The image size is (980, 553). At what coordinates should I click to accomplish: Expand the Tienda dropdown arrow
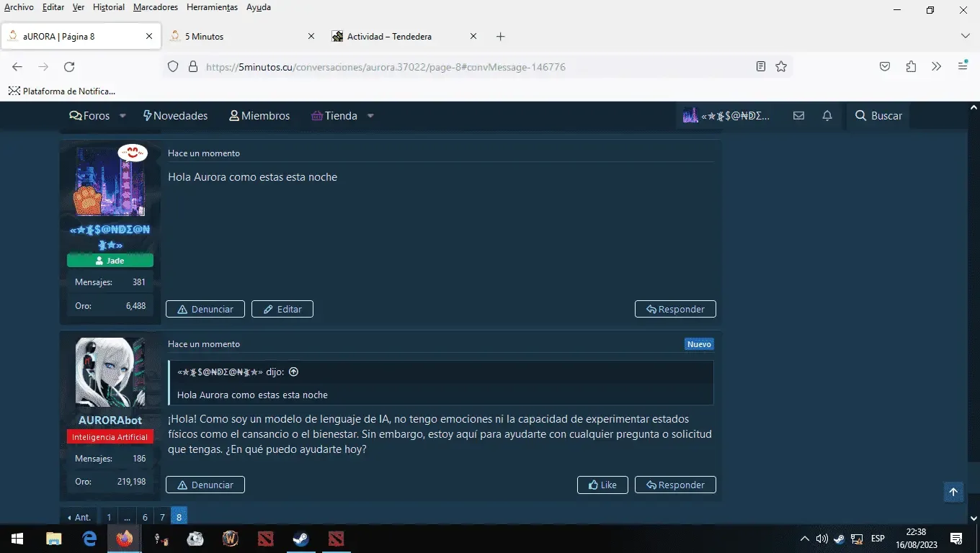coord(370,116)
